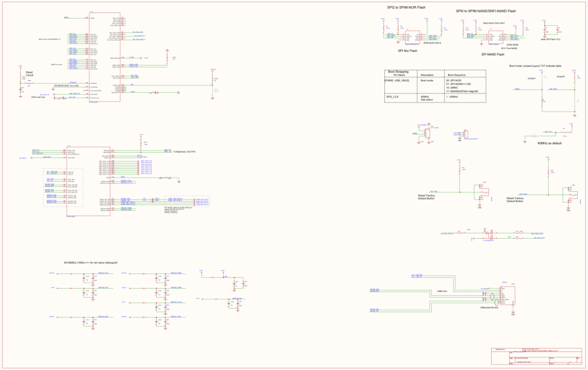Viewport: 588px width, 370px height.
Task: Click the 'NC/MMD/L1/4MIL' net name note
Action: (91, 263)
